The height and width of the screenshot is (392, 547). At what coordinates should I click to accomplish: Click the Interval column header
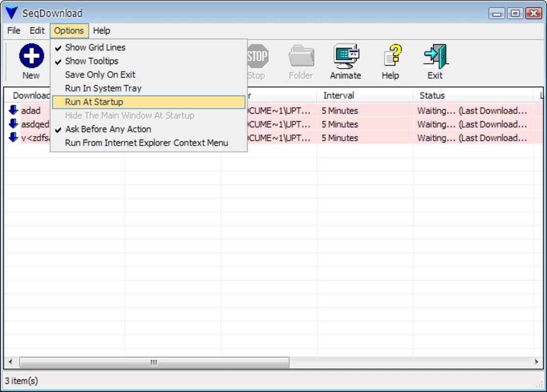pos(365,96)
